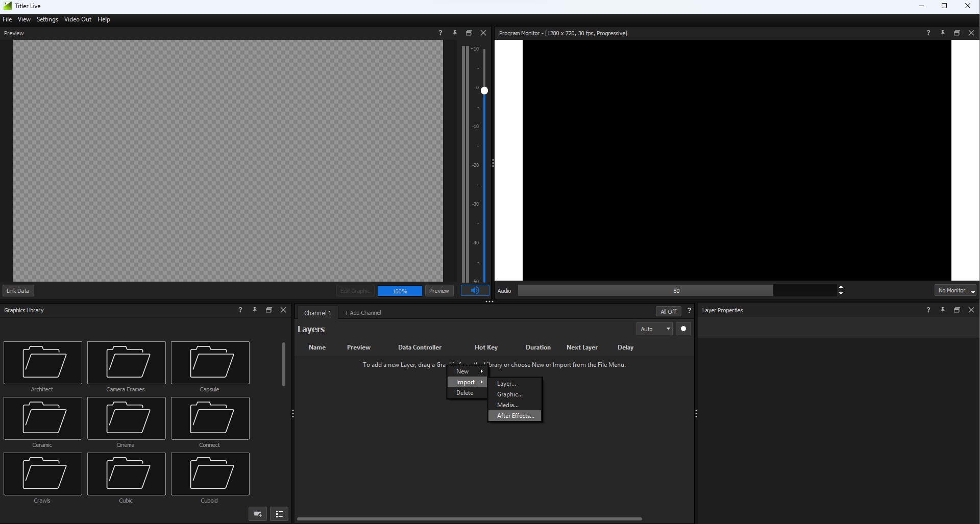Open help for the Preview panel
The height and width of the screenshot is (524, 980).
(x=440, y=33)
